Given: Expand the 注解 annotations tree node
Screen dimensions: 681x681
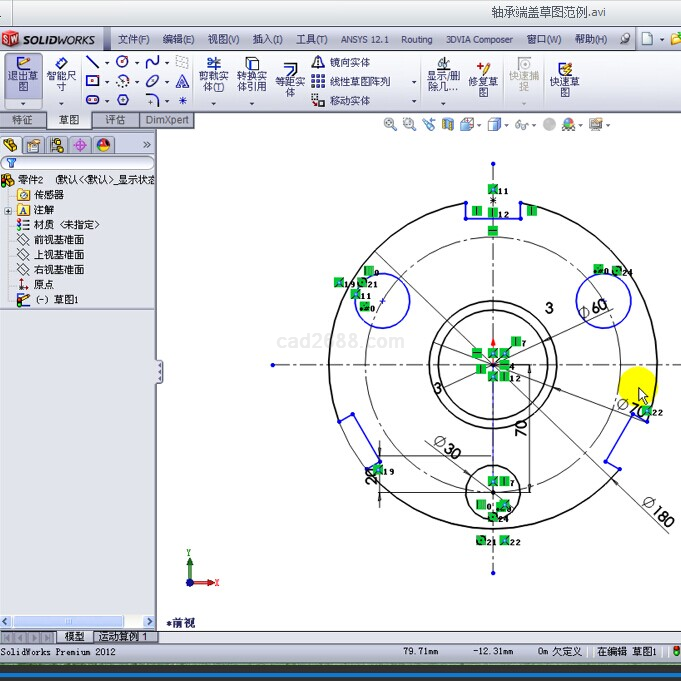Looking at the screenshot, I should [x=8, y=210].
